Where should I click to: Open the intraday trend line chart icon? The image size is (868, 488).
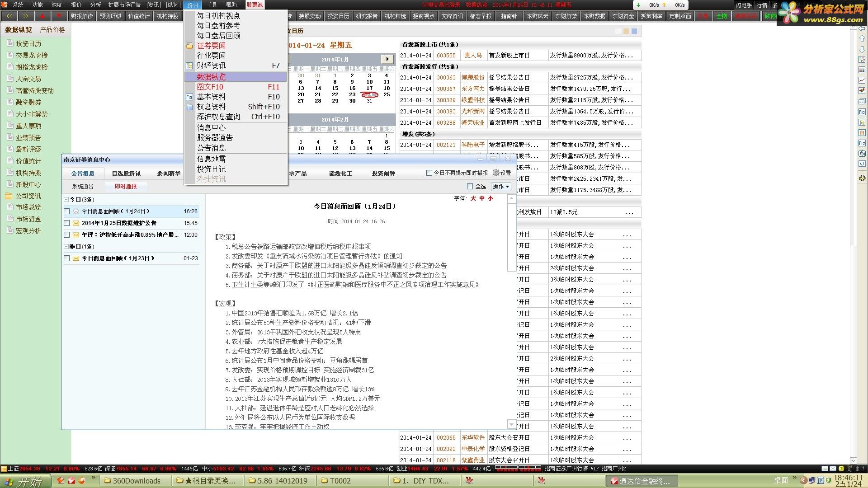point(862,80)
